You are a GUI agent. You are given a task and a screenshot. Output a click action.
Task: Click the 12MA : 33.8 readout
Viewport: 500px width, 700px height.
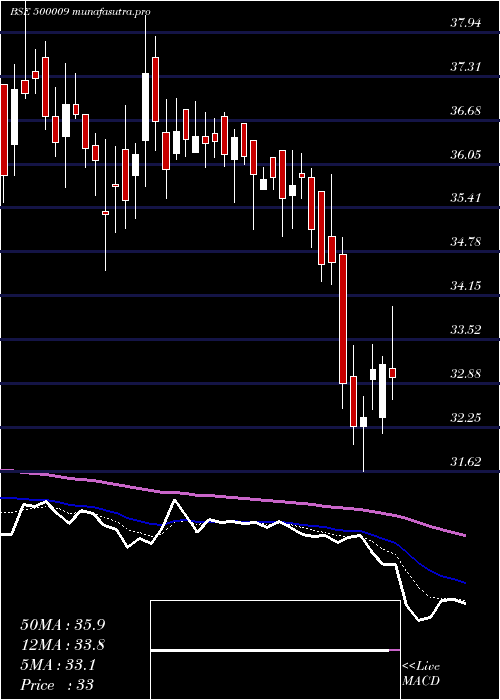63,645
